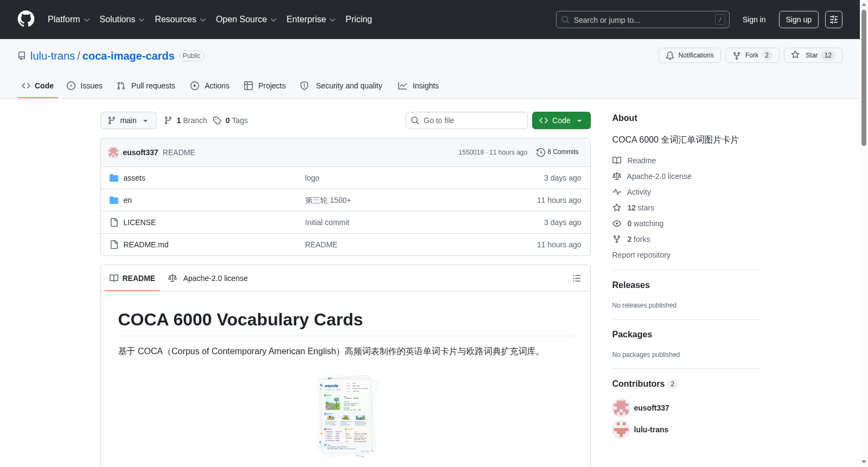Screen dimensions: 868x467
Task: Focus the Go to file input
Action: click(x=467, y=120)
